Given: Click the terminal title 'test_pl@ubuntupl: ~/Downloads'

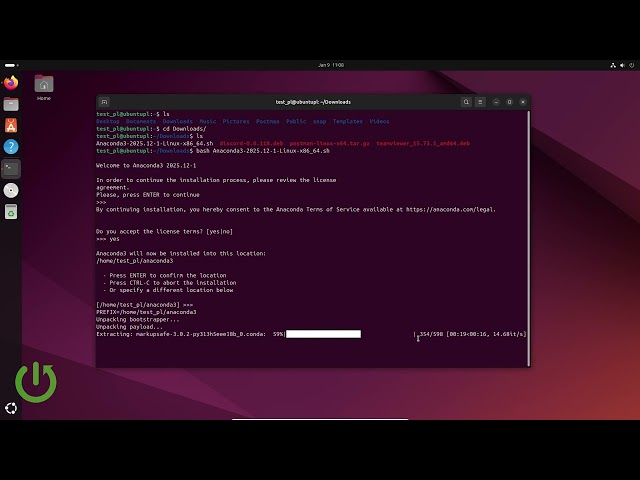Looking at the screenshot, I should point(313,102).
